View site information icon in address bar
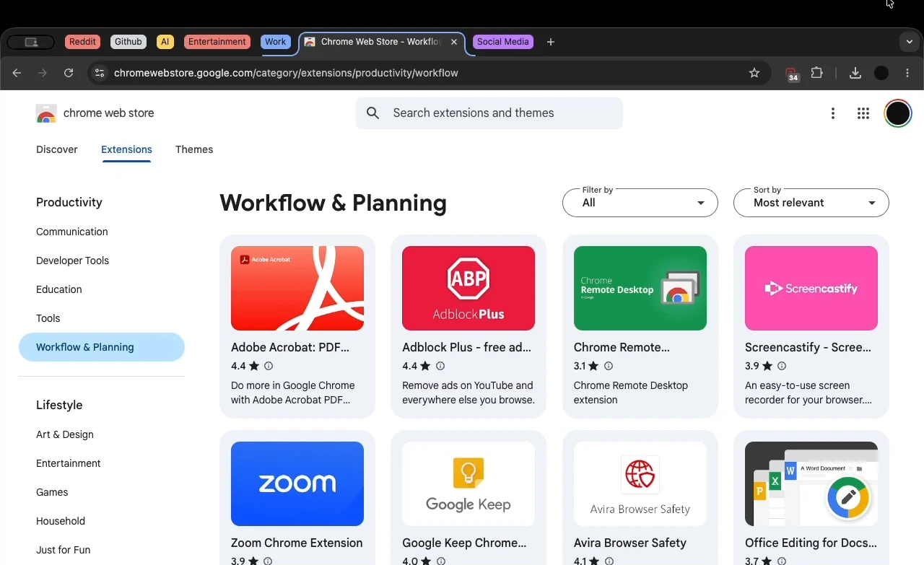Screen dimensions: 924x565 coord(100,73)
